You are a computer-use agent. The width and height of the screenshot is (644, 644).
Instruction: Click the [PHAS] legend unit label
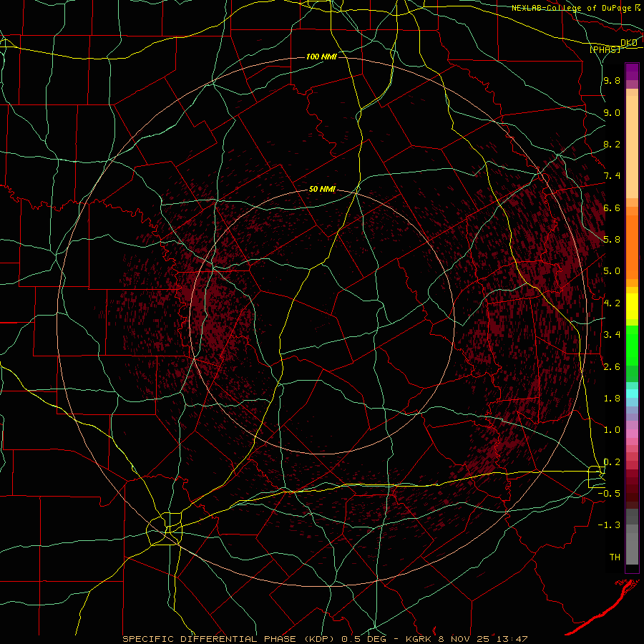(x=605, y=50)
